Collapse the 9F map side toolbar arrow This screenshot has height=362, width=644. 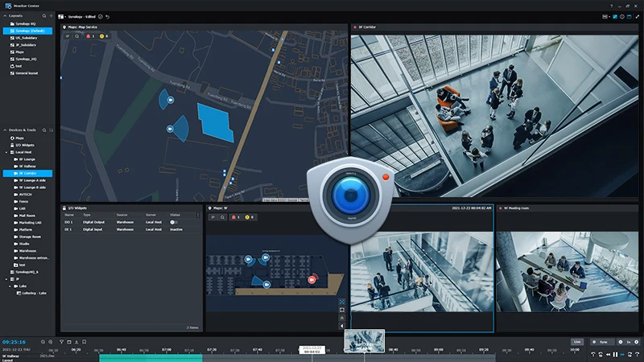(x=341, y=326)
